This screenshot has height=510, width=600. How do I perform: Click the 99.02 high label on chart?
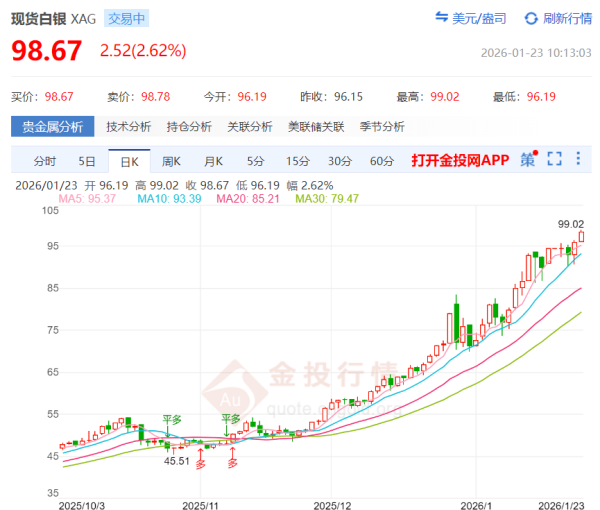pyautogui.click(x=571, y=224)
